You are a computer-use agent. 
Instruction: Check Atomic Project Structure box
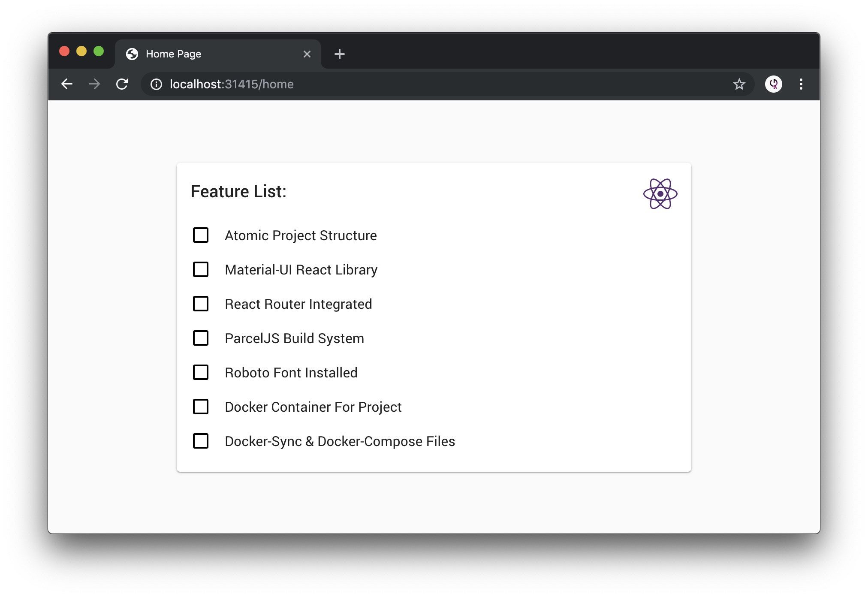[x=201, y=235]
